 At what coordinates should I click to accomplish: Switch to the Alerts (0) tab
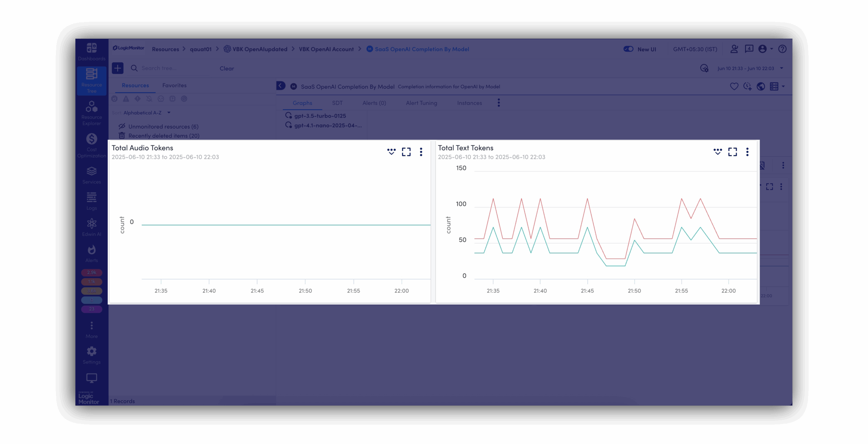tap(374, 103)
